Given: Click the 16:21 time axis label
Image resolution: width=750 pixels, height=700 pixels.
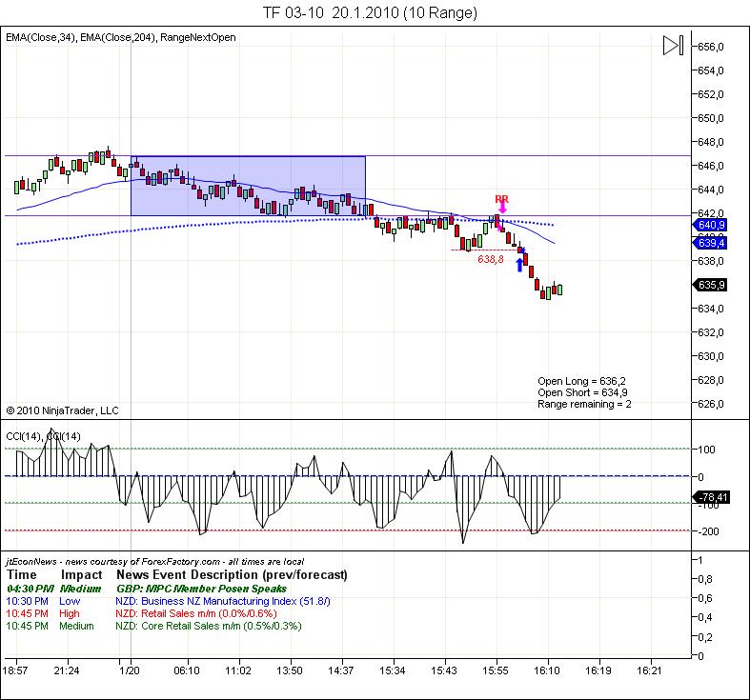Looking at the screenshot, I should point(649,670).
